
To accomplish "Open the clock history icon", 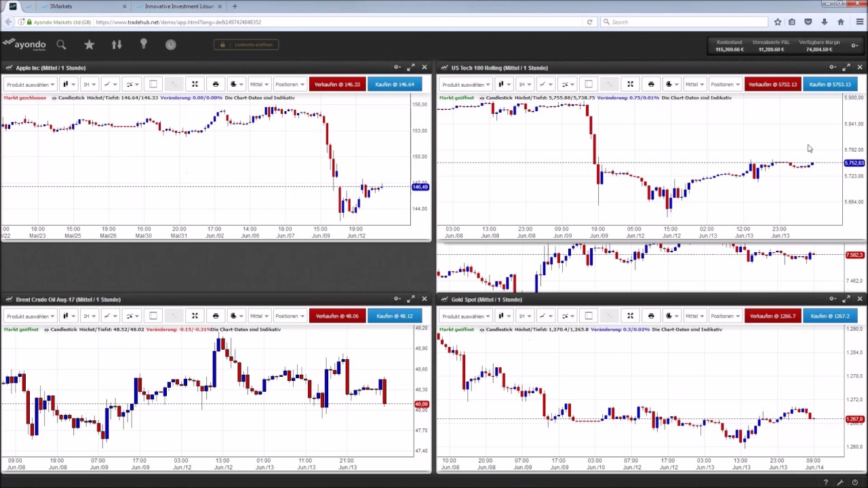I will click(x=171, y=45).
